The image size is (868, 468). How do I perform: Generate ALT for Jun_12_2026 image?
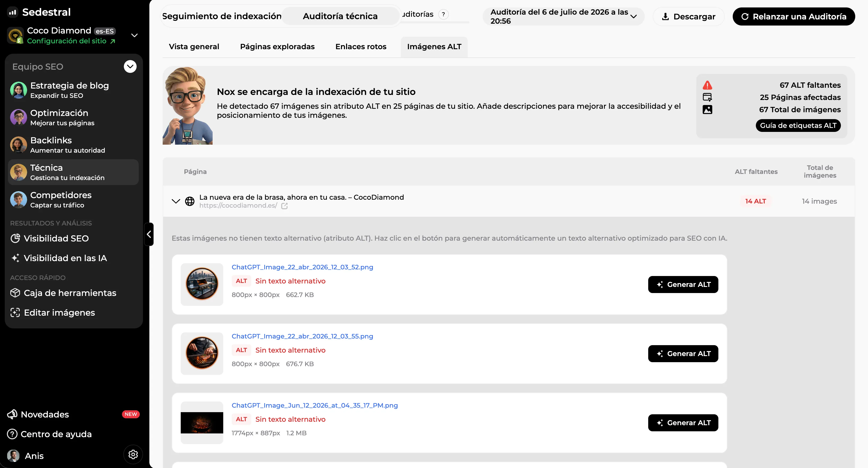[683, 423]
